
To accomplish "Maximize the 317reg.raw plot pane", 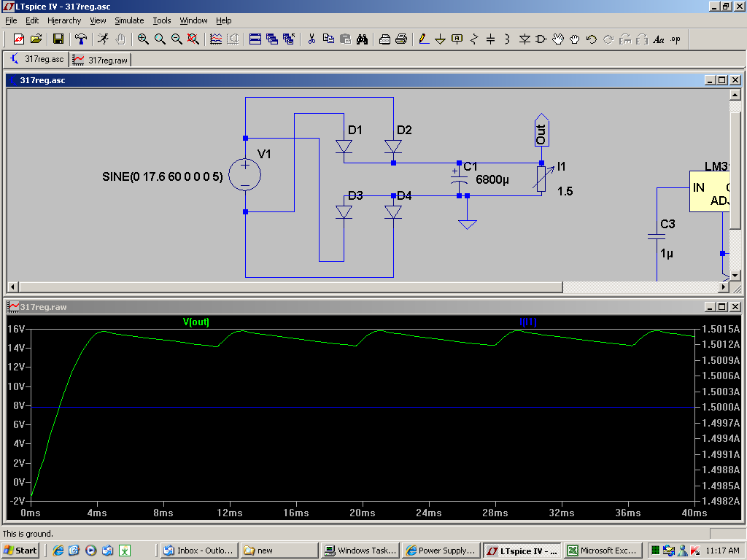I will coord(722,307).
